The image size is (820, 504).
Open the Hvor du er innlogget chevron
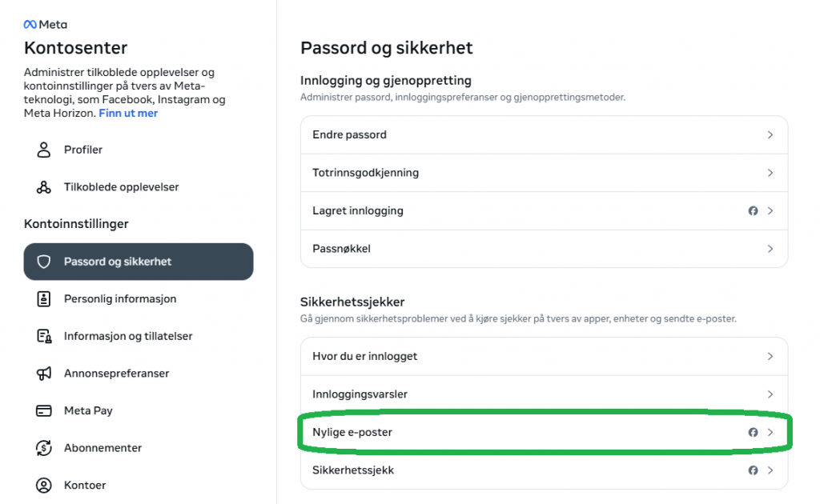(x=770, y=356)
